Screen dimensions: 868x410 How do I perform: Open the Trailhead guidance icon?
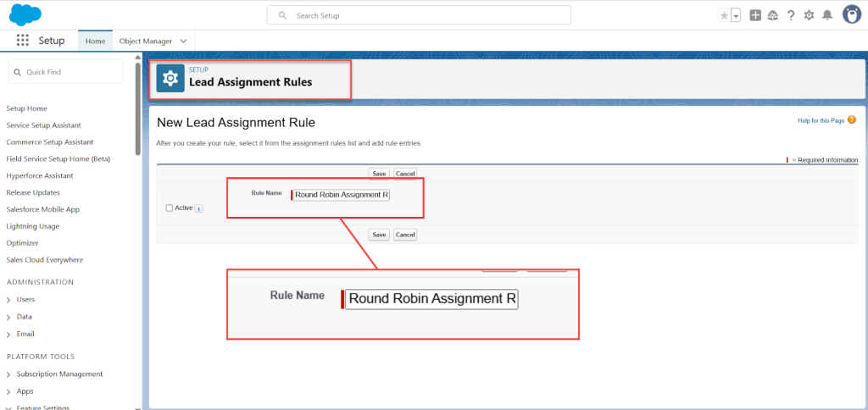773,15
